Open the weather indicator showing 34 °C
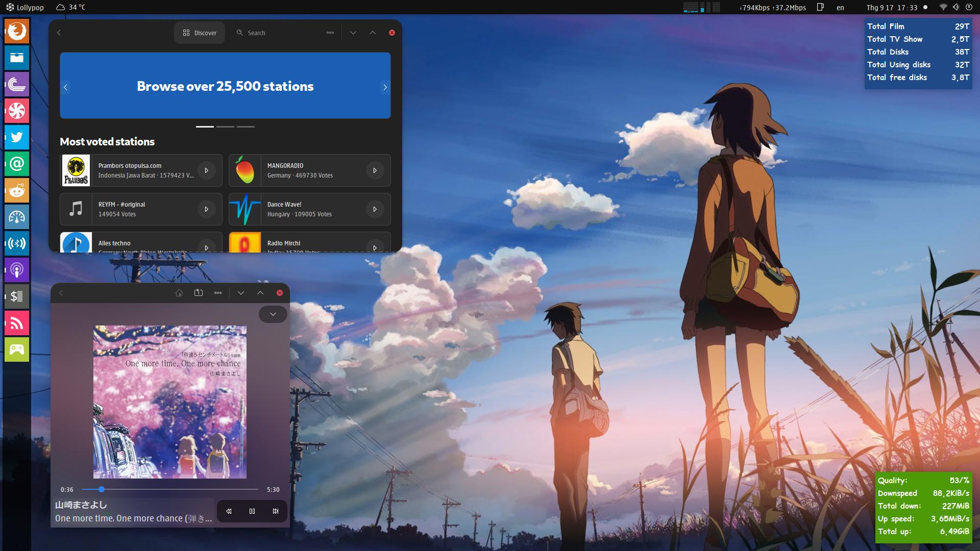 pos(71,7)
